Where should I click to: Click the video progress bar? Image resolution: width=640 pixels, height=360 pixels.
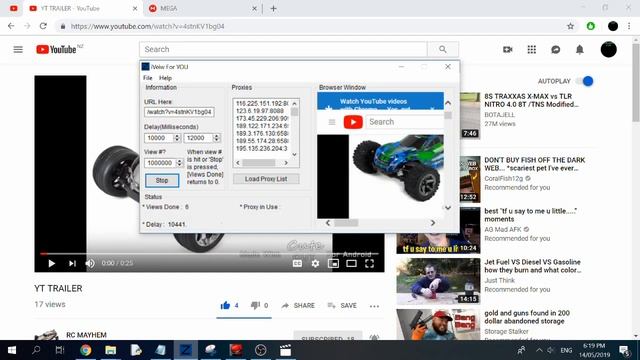pyautogui.click(x=209, y=253)
